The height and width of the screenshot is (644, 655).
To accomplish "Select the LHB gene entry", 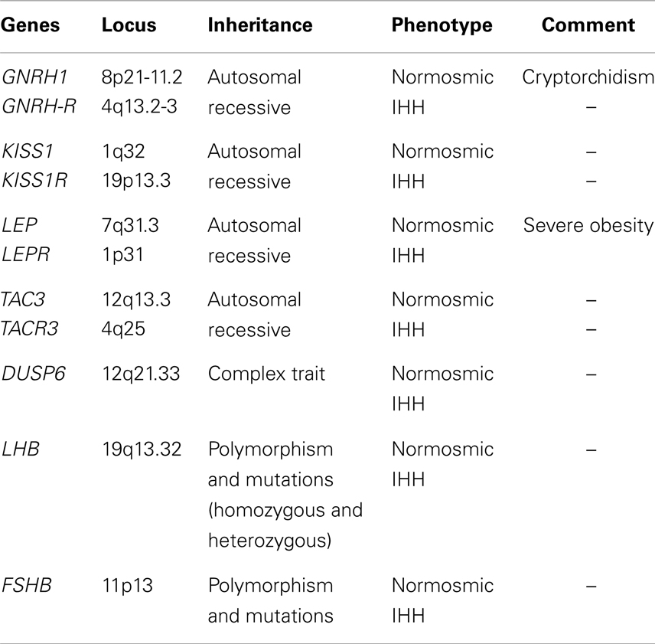I will click(21, 449).
